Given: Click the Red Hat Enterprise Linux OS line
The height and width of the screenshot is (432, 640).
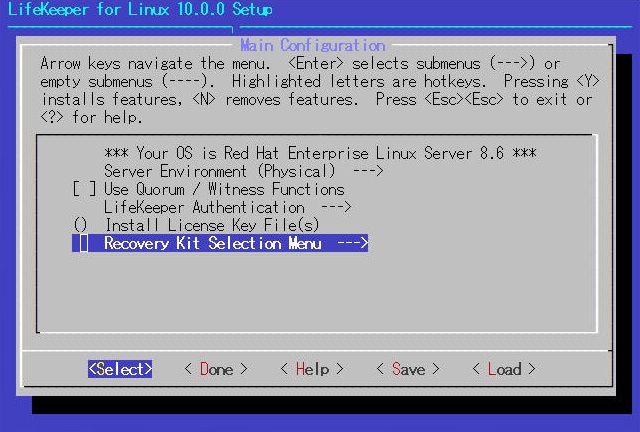Looking at the screenshot, I should click(x=320, y=153).
